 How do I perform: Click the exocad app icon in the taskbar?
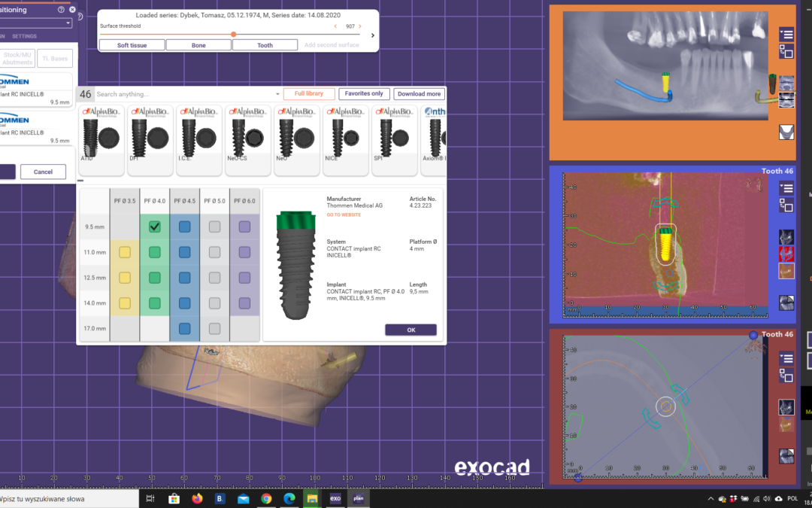click(335, 498)
